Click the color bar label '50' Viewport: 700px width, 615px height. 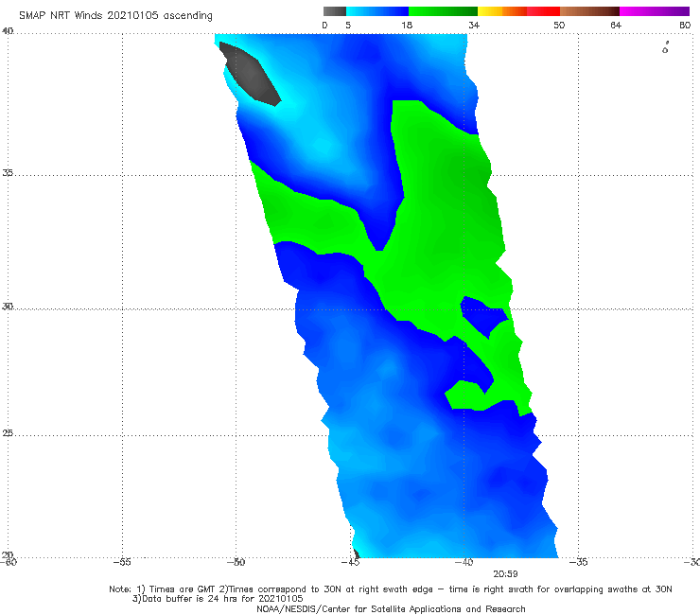(559, 26)
